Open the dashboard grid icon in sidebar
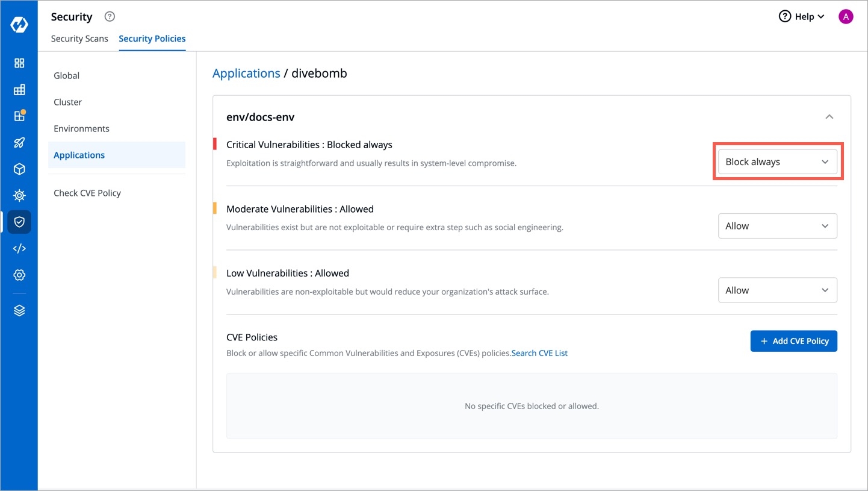868x491 pixels. click(19, 63)
